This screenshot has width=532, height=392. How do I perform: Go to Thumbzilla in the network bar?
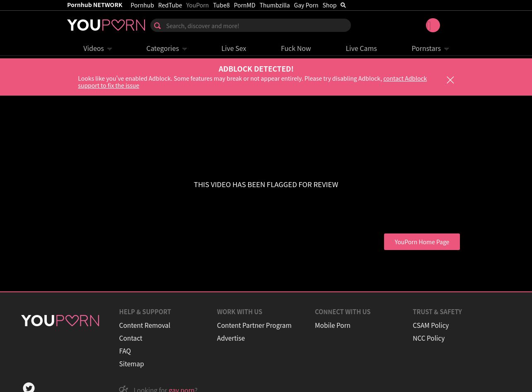[x=274, y=5]
